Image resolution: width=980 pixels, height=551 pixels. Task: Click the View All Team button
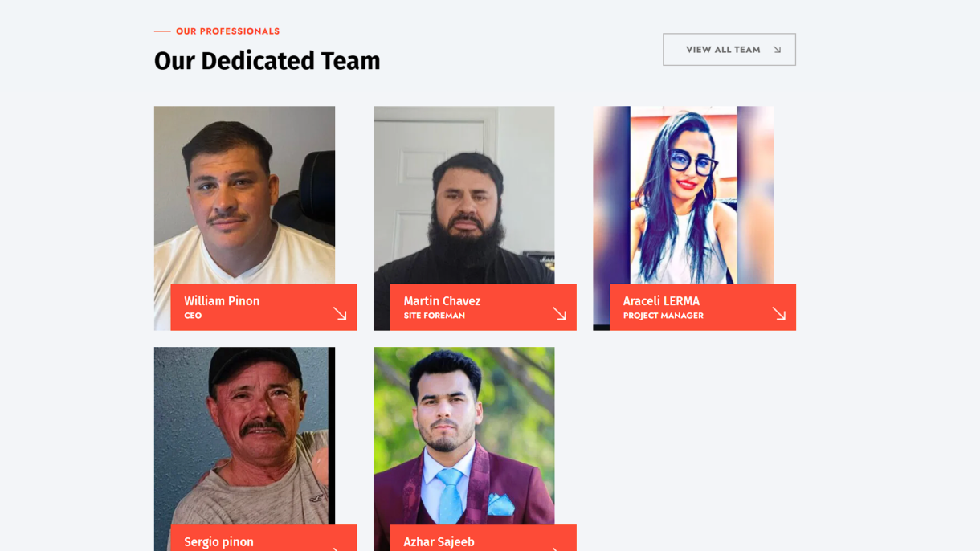(729, 50)
